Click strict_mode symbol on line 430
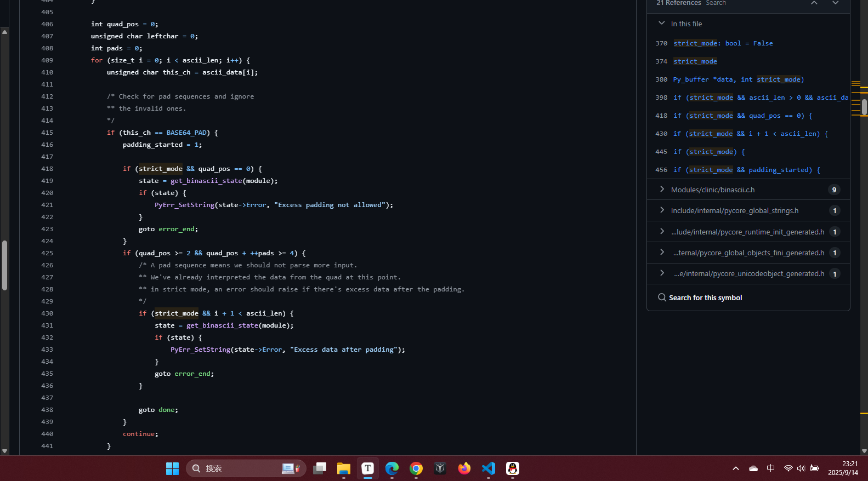868x481 pixels. coord(175,313)
